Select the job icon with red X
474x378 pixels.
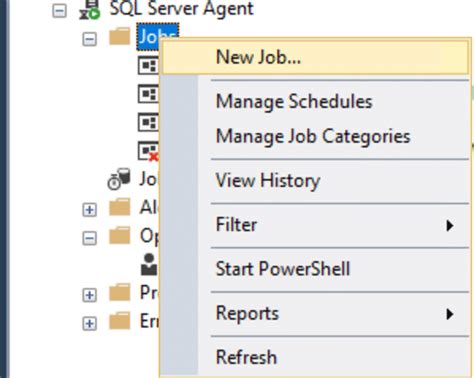(x=149, y=151)
